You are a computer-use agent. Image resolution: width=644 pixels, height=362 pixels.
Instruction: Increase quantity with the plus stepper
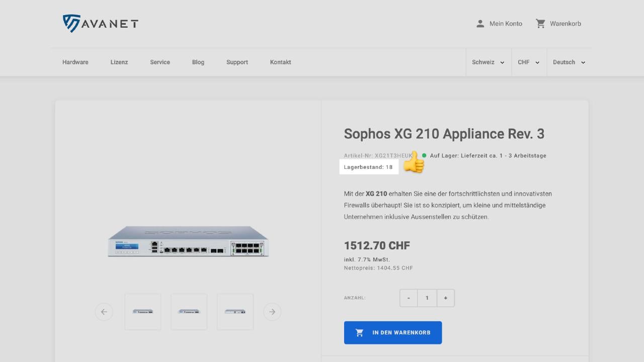pyautogui.click(x=445, y=298)
